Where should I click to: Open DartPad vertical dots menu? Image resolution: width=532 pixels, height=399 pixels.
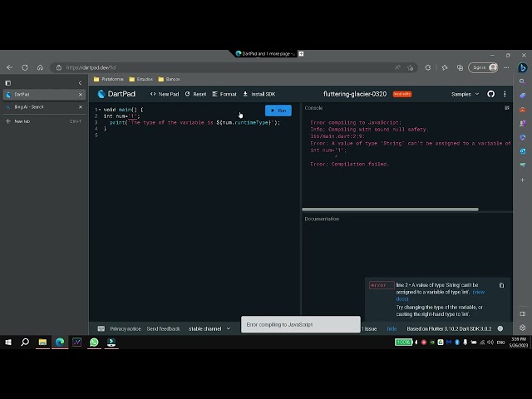pos(505,94)
